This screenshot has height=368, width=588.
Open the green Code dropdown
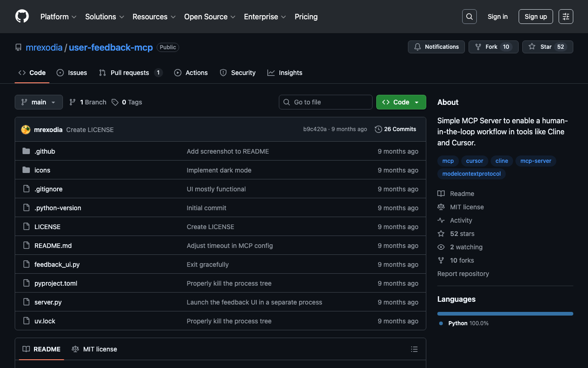[401, 102]
